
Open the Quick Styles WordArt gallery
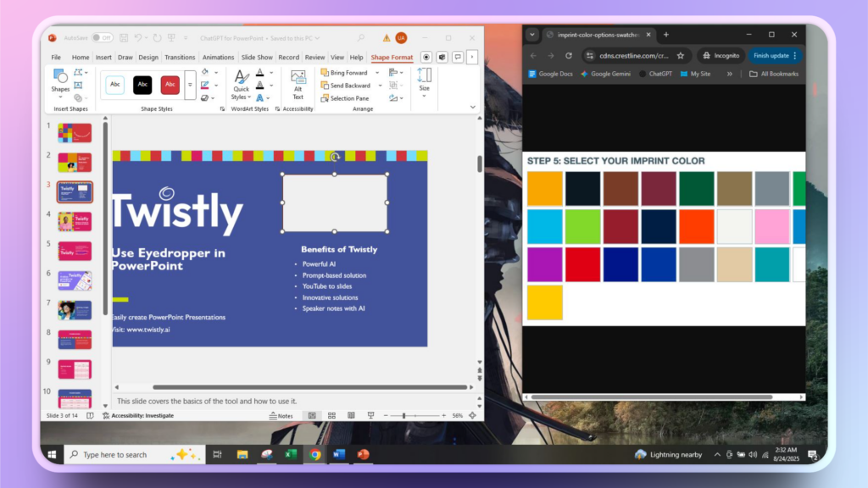(x=241, y=85)
